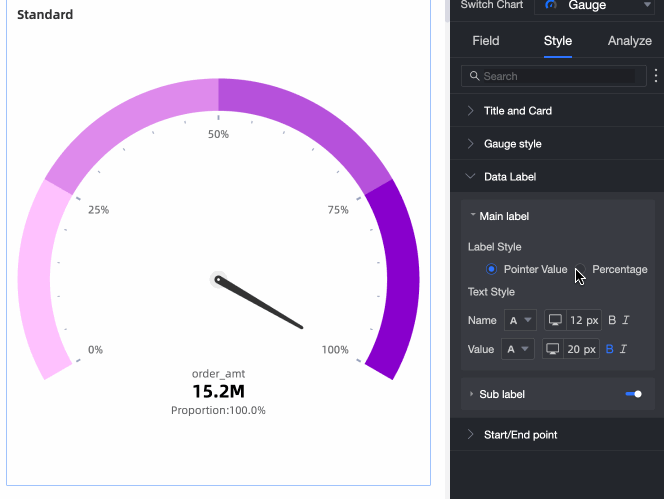Click the 0% tick label
The width and height of the screenshot is (664, 499).
(95, 349)
